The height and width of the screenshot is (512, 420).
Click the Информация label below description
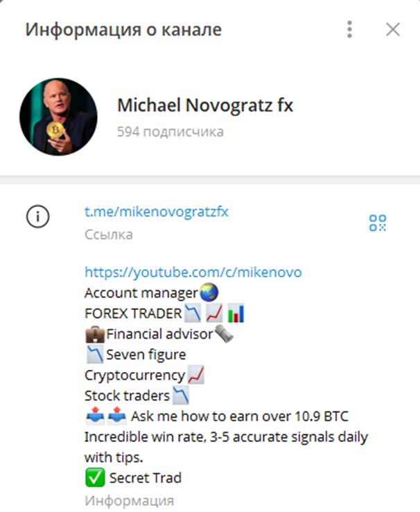(130, 501)
